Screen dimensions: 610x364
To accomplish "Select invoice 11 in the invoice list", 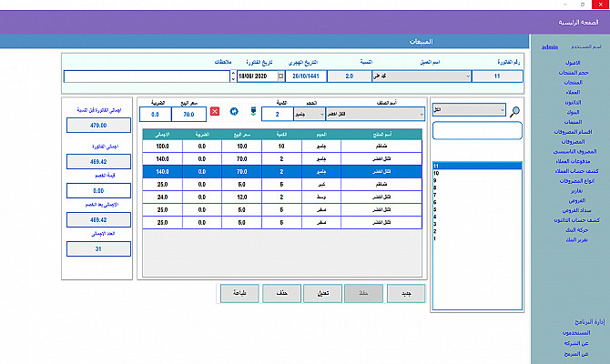I will [477, 166].
